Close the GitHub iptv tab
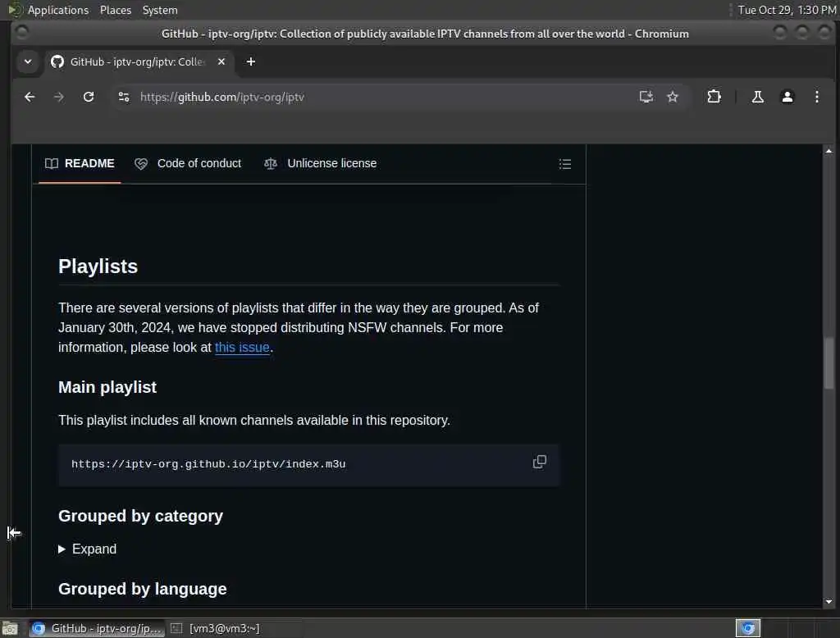This screenshot has width=840, height=638. point(221,62)
